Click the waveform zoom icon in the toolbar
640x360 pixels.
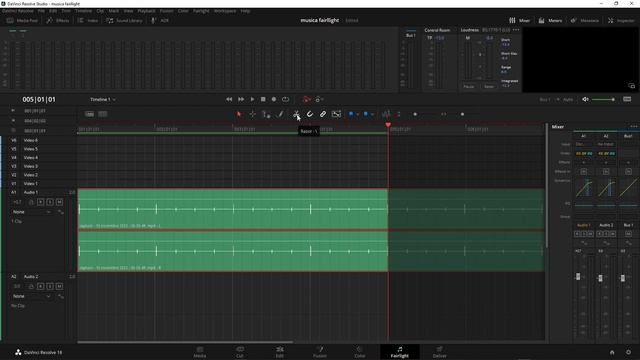pyautogui.click(x=386, y=114)
